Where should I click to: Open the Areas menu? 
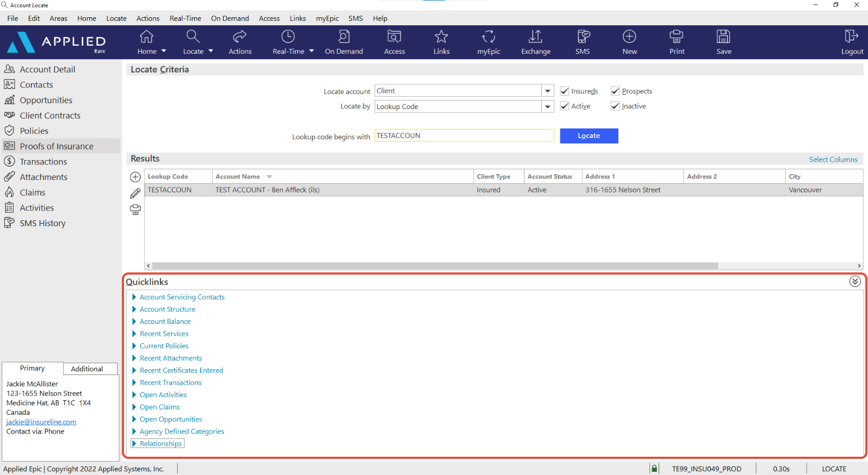(x=59, y=18)
